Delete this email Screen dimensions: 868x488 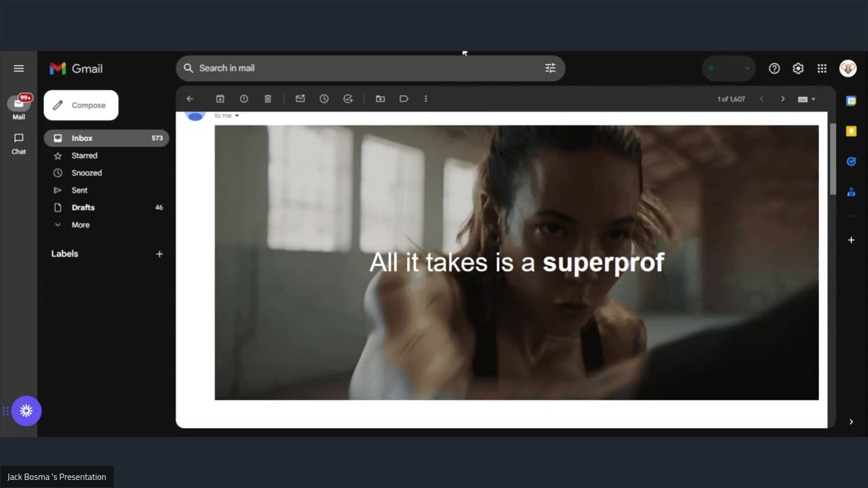pyautogui.click(x=268, y=99)
